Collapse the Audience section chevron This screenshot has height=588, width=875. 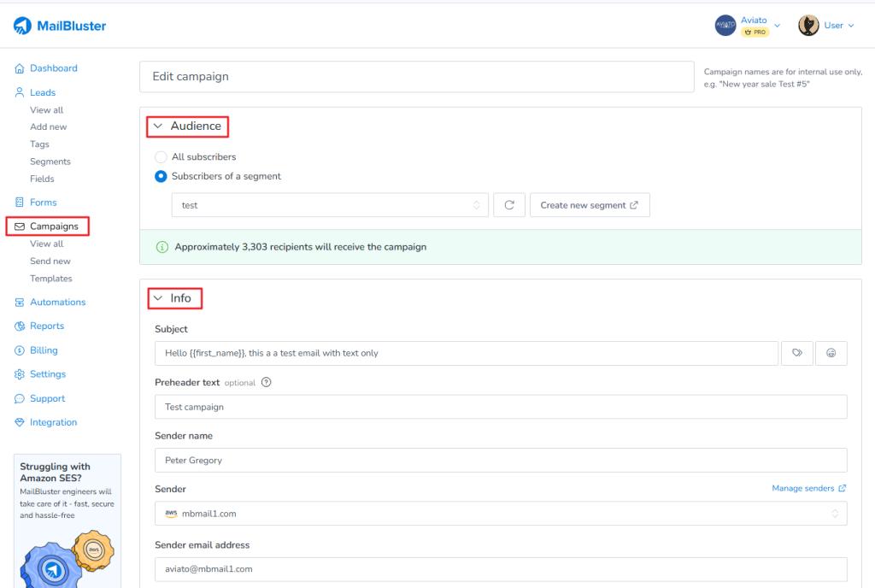158,126
